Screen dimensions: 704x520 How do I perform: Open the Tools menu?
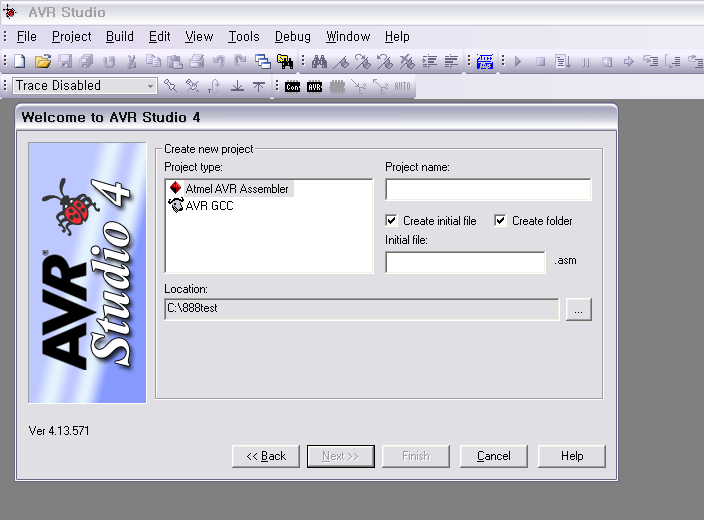click(244, 36)
